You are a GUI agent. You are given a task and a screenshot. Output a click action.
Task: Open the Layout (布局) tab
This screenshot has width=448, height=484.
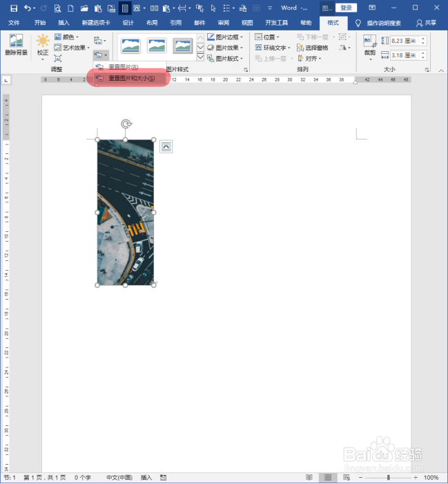tap(152, 23)
